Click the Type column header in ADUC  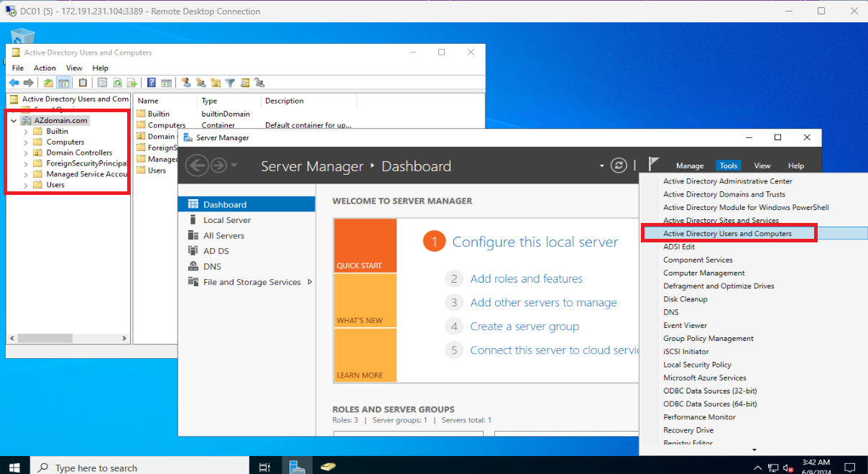point(229,101)
